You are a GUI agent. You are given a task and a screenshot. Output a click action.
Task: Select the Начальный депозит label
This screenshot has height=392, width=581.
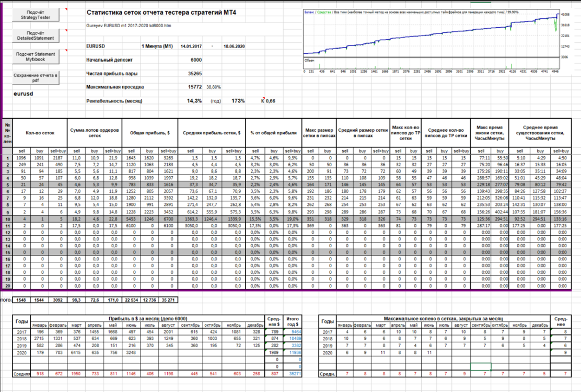coord(109,60)
